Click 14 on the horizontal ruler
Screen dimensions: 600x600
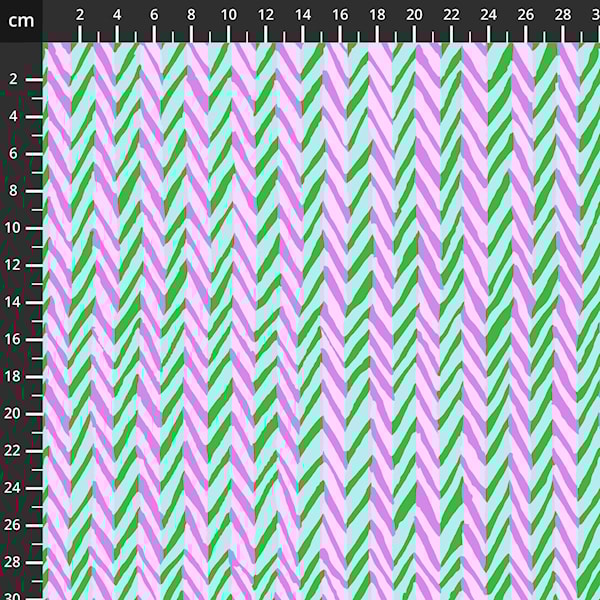(303, 15)
